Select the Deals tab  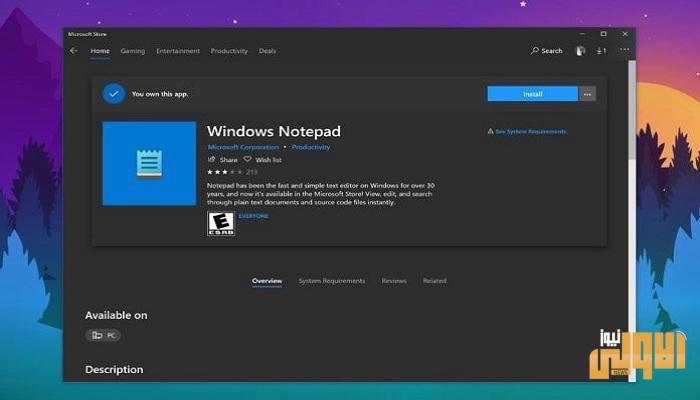point(267,51)
